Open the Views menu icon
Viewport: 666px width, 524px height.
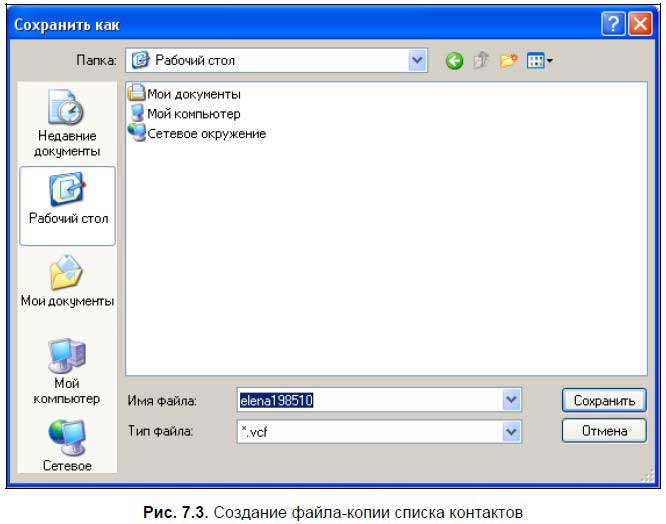click(539, 61)
